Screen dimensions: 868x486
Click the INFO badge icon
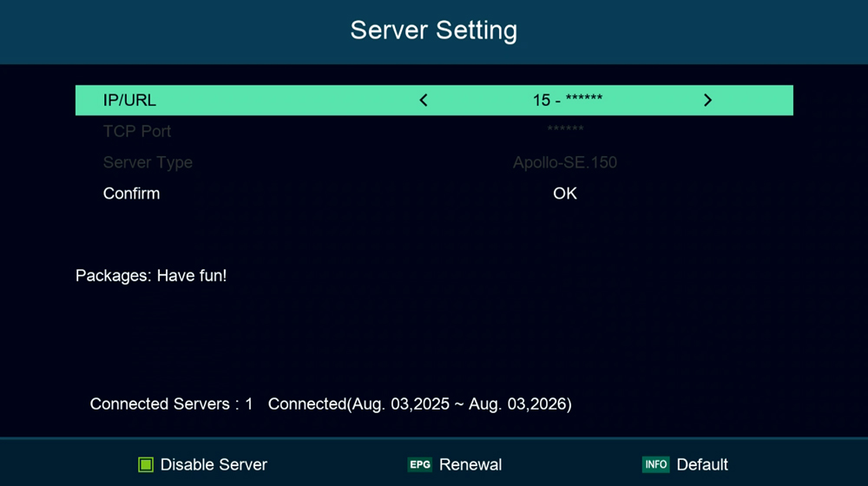pyautogui.click(x=655, y=464)
